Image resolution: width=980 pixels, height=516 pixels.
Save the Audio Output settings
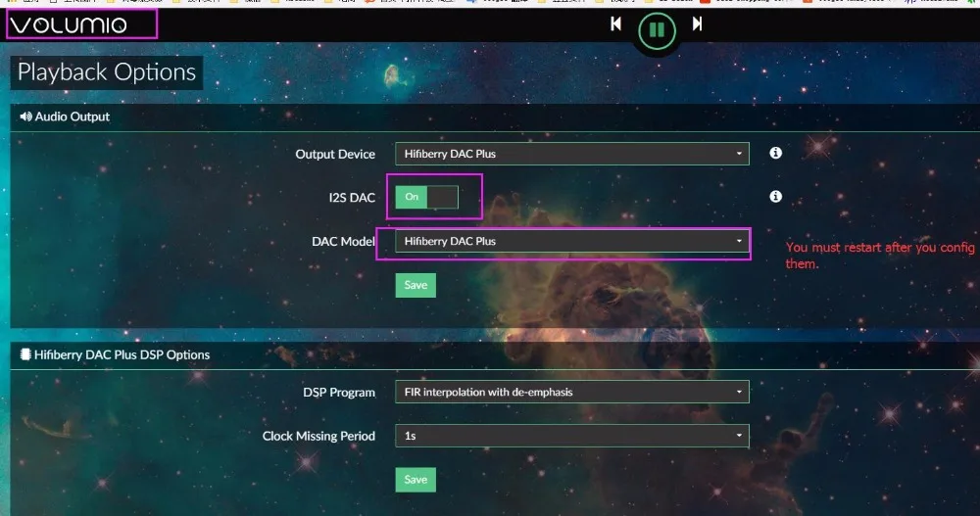coord(416,286)
